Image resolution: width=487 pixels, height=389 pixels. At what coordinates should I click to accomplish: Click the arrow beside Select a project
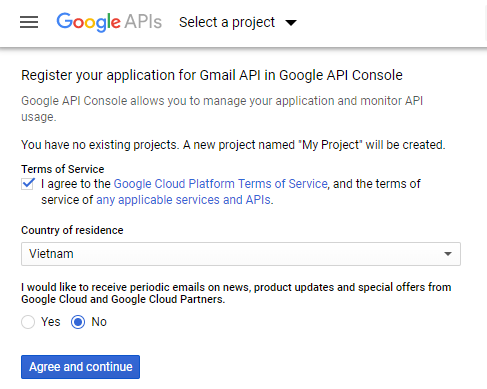point(291,23)
